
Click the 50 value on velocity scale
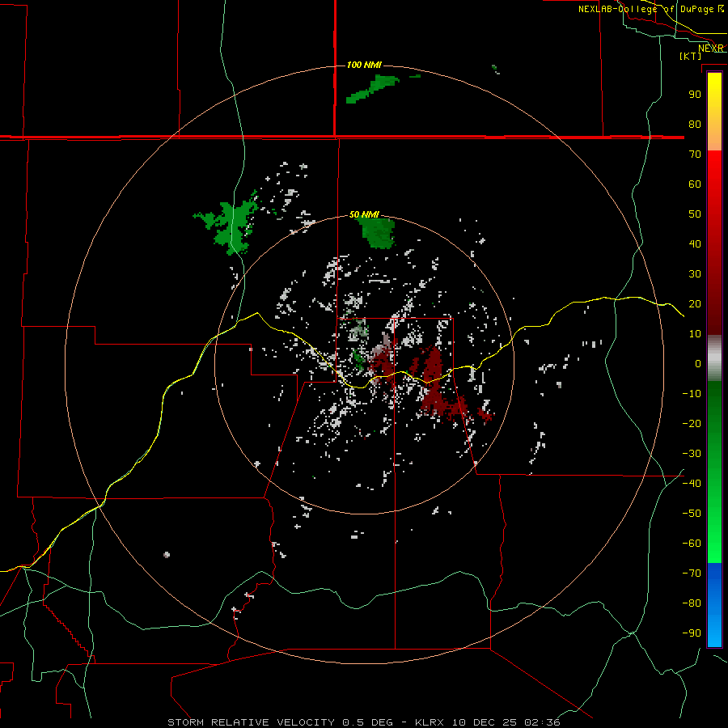coord(695,214)
